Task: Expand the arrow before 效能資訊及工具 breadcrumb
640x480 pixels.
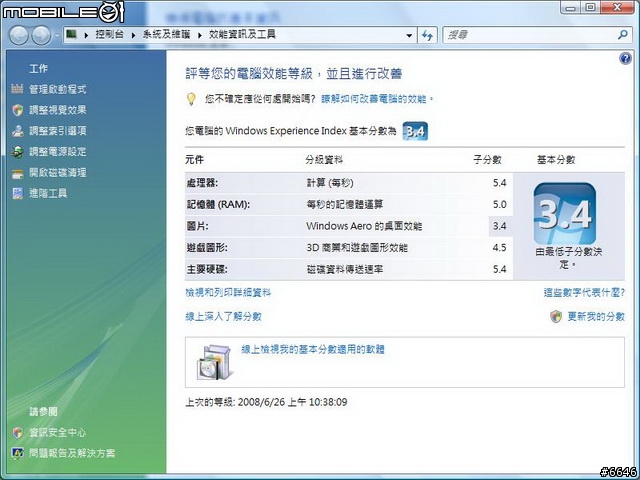Action: (200, 35)
